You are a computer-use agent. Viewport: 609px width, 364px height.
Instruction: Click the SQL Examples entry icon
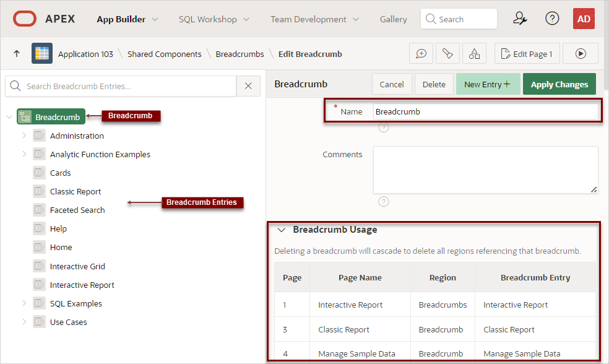pos(39,303)
